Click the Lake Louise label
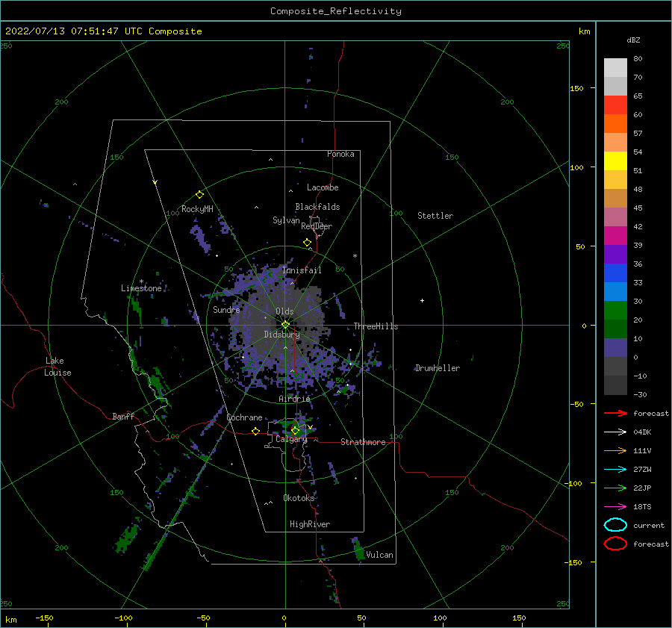 coord(57,367)
